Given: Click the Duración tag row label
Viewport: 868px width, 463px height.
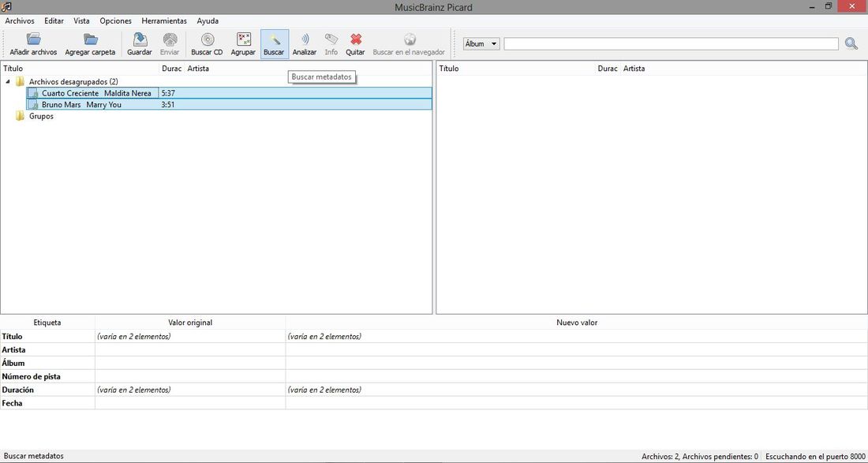Looking at the screenshot, I should 17,390.
